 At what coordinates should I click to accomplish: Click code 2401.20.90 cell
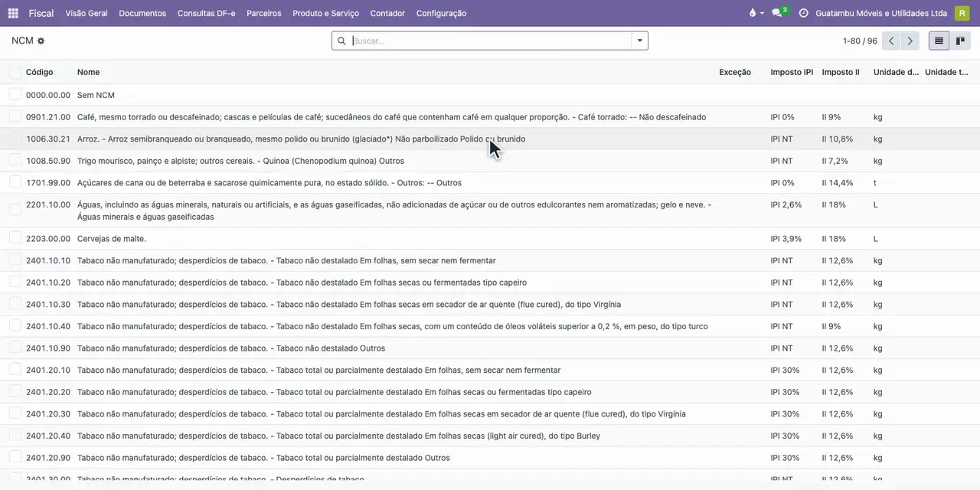click(x=47, y=458)
